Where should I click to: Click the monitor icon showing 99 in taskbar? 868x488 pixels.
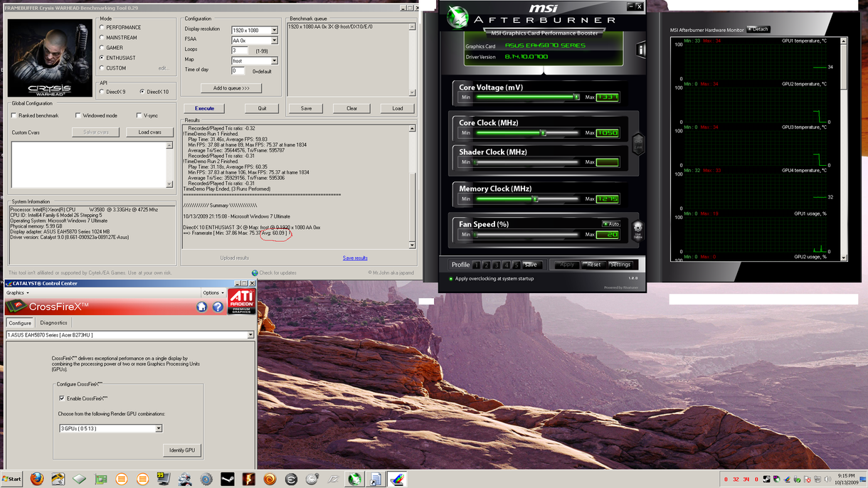(x=164, y=479)
